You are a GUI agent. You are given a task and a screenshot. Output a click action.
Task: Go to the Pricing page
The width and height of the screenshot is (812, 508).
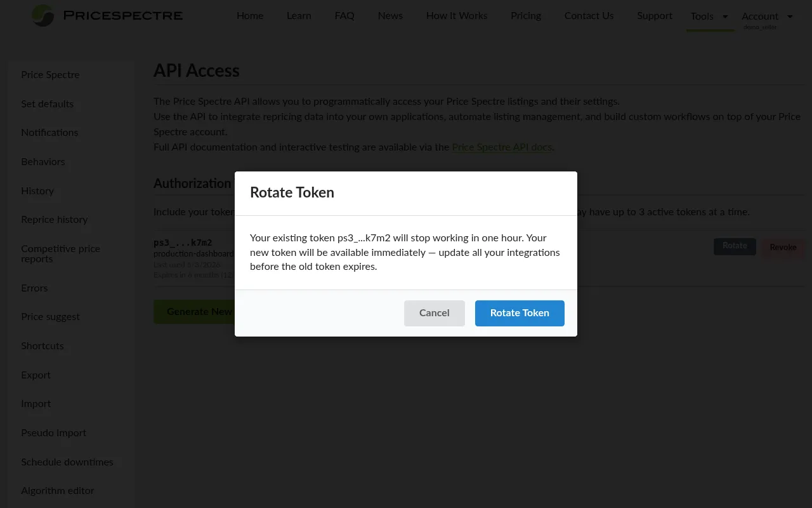(526, 16)
